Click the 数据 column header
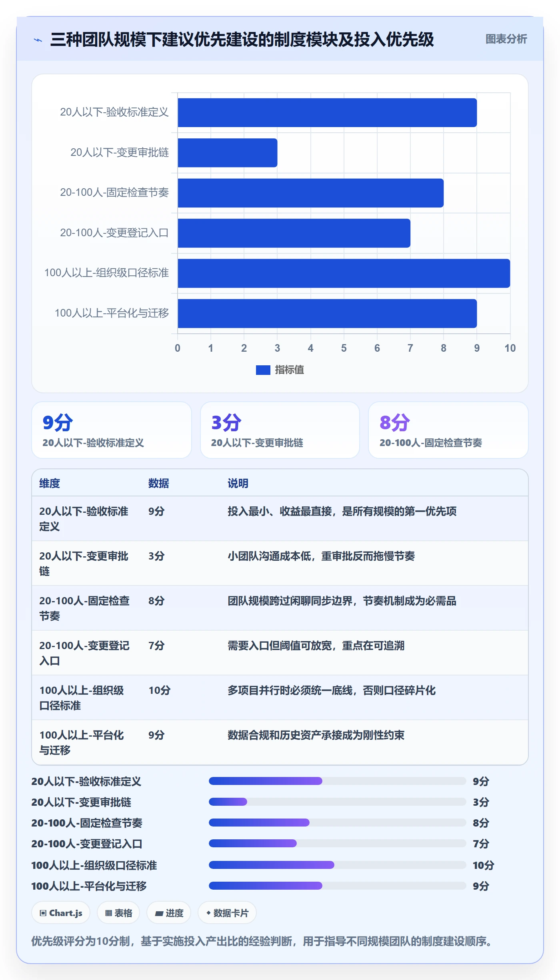This screenshot has width=560, height=980. pyautogui.click(x=159, y=483)
